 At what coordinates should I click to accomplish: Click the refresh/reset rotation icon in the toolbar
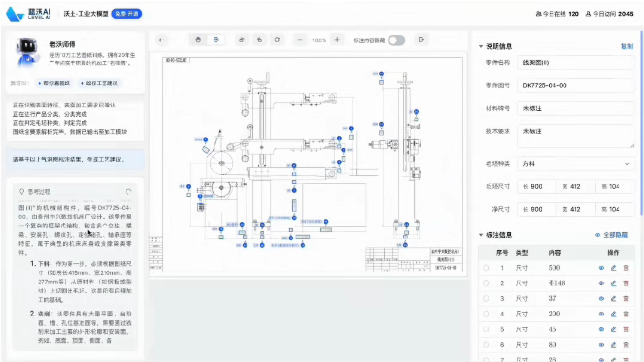(277, 40)
